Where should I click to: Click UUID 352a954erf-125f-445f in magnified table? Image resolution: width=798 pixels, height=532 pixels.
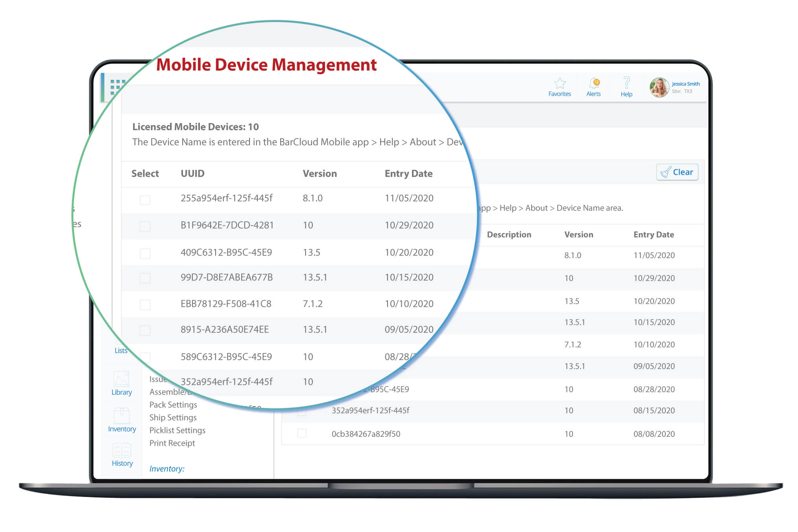tap(226, 382)
